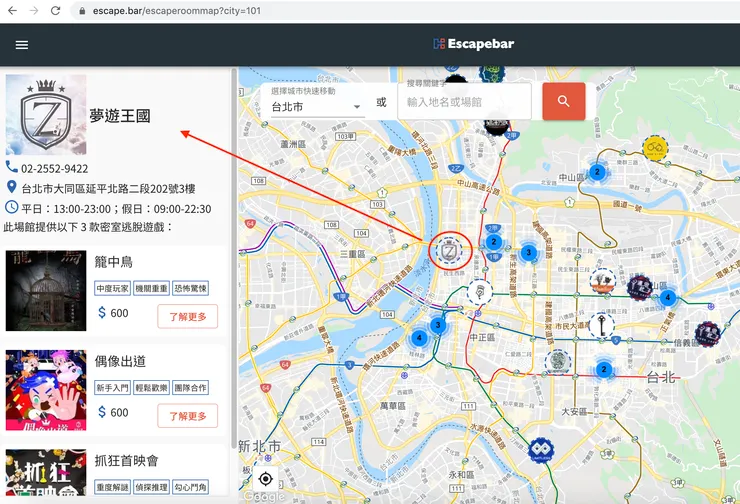Open the 籠中鳥 game thumbnail

46,290
